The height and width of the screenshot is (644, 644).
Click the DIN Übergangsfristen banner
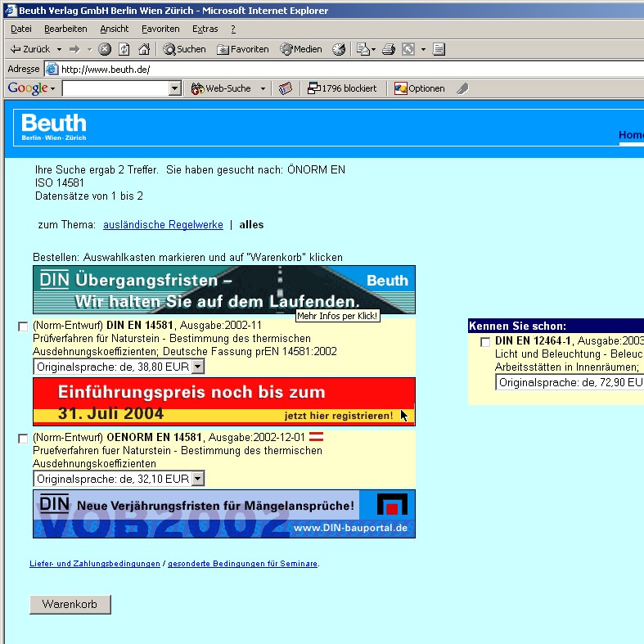(224, 290)
